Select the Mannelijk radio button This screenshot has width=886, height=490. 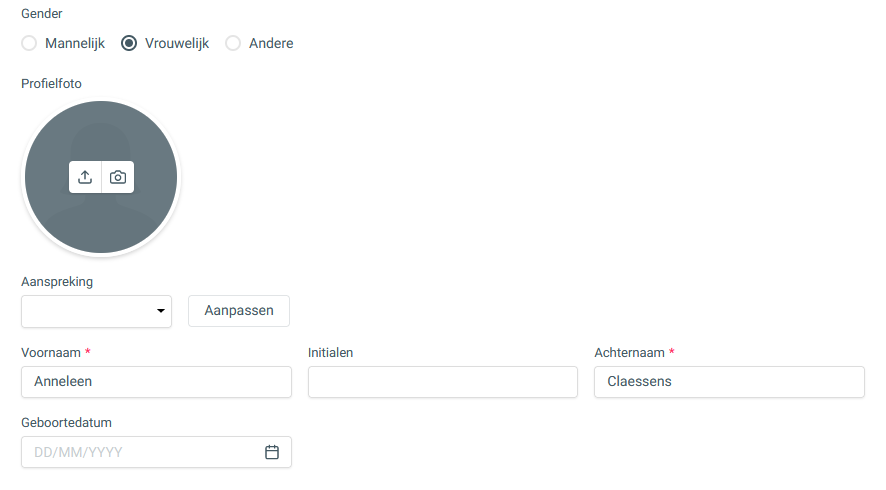pyautogui.click(x=29, y=43)
